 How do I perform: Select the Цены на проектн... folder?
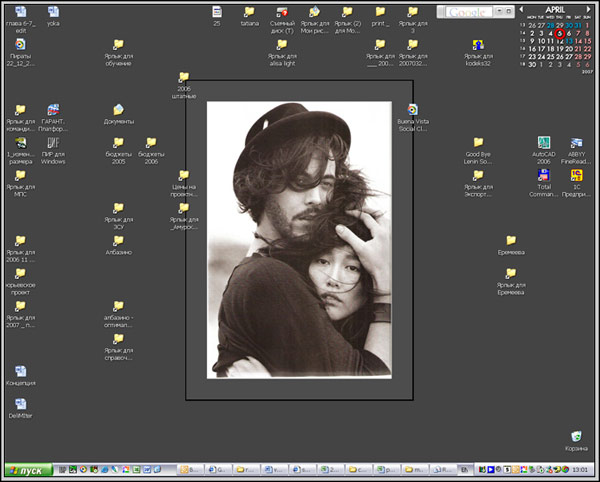click(184, 175)
